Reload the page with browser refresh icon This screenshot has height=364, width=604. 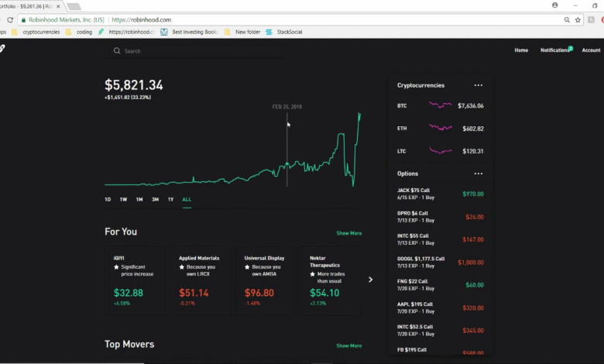[x=10, y=19]
